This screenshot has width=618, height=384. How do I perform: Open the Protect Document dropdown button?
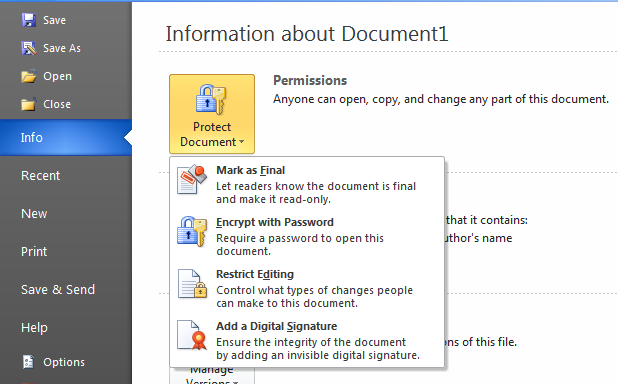(x=212, y=114)
